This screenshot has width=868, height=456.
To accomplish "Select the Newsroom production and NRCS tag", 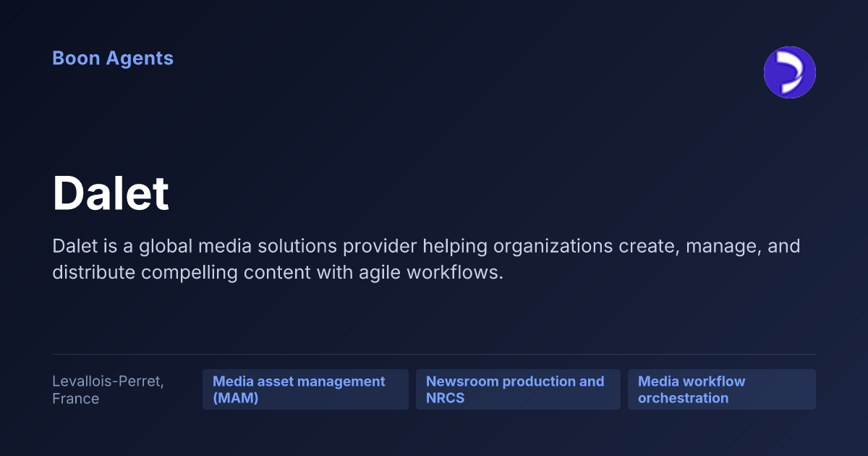I will pyautogui.click(x=518, y=389).
